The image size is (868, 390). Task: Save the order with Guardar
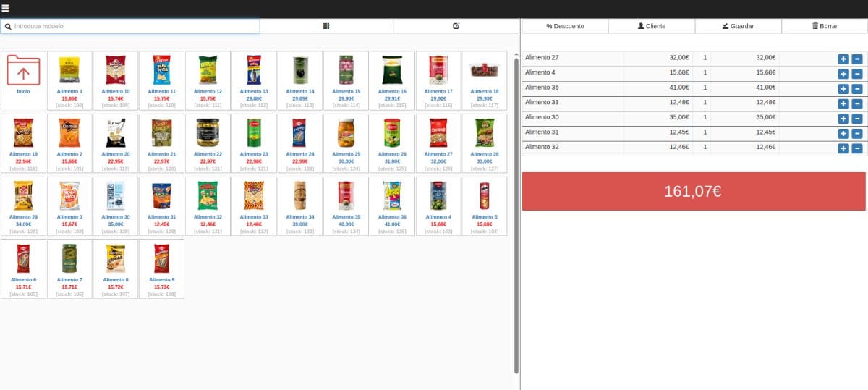click(x=738, y=26)
